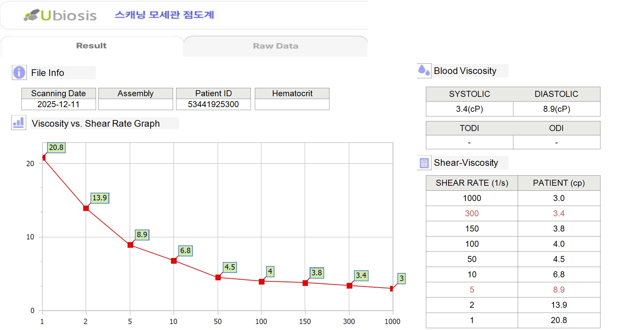Click the Assembly input field
This screenshot has height=330, width=644.
[136, 104]
